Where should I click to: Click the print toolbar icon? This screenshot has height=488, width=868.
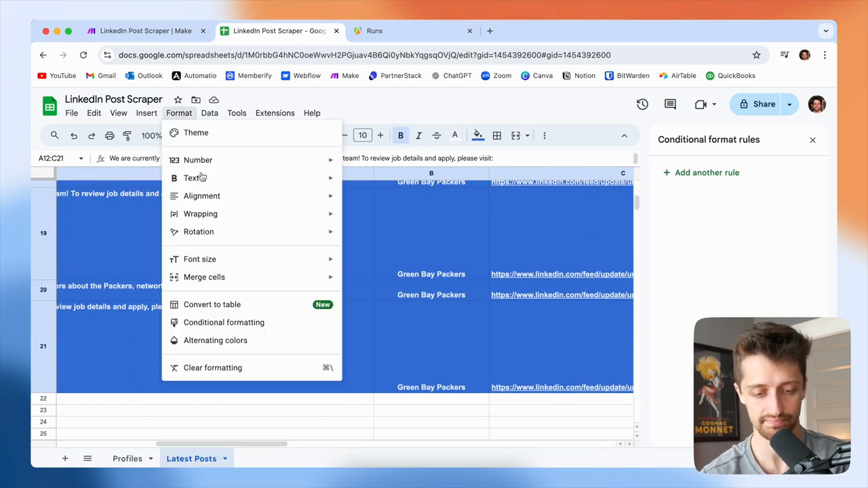pos(109,136)
